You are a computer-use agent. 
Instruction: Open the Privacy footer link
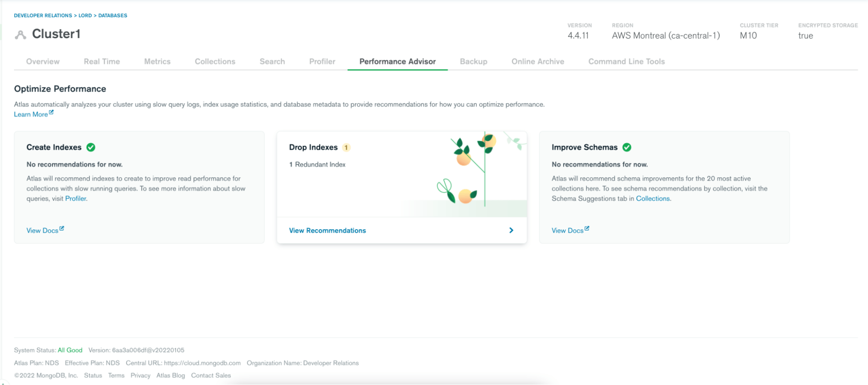click(x=140, y=375)
